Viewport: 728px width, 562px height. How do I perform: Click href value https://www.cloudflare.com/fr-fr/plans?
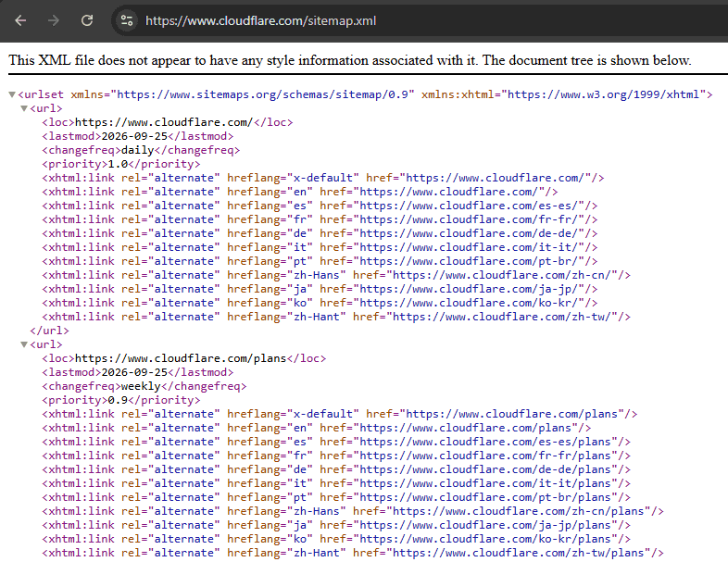pos(485,456)
